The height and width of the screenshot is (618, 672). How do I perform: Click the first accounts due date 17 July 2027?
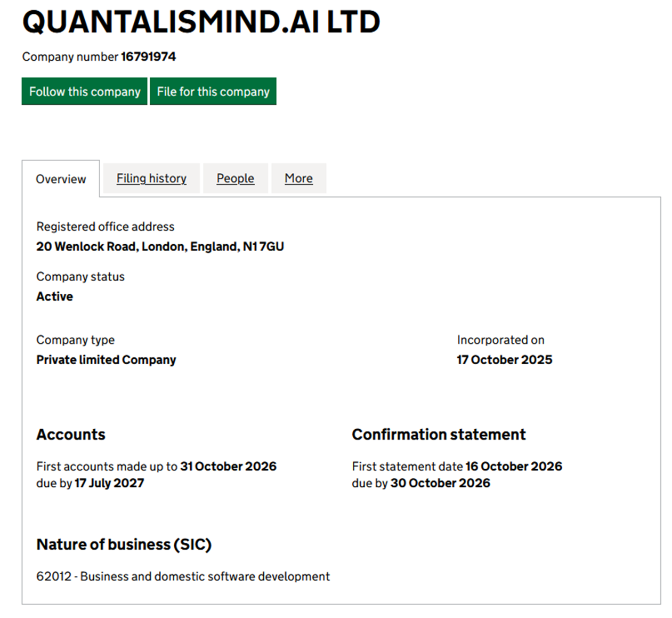click(109, 483)
